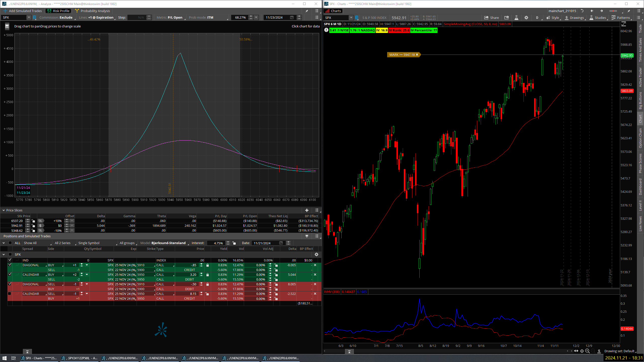This screenshot has height=362, width=644.
Task: Increment the 68.27% probability stepper
Action: (251, 16)
